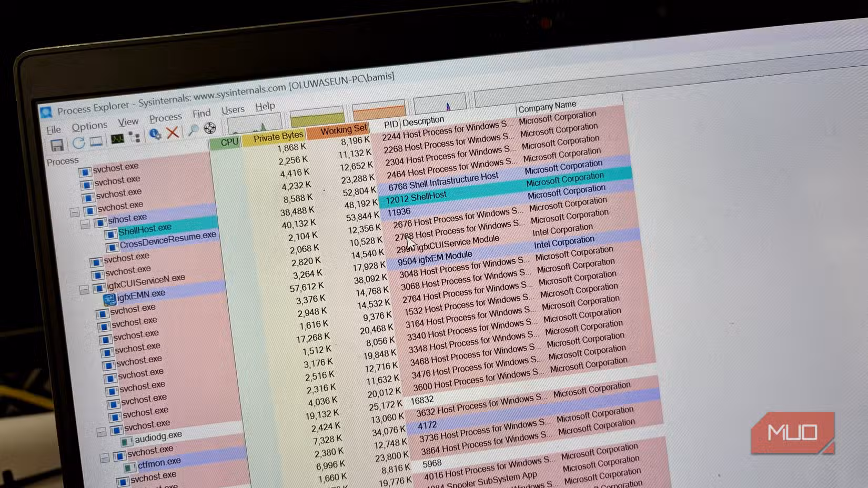Open the Process menu

166,118
